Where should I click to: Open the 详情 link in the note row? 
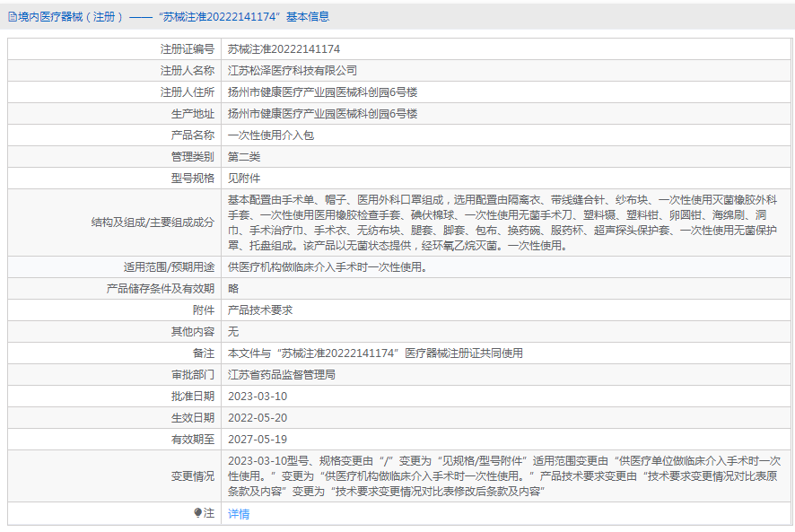click(x=239, y=514)
